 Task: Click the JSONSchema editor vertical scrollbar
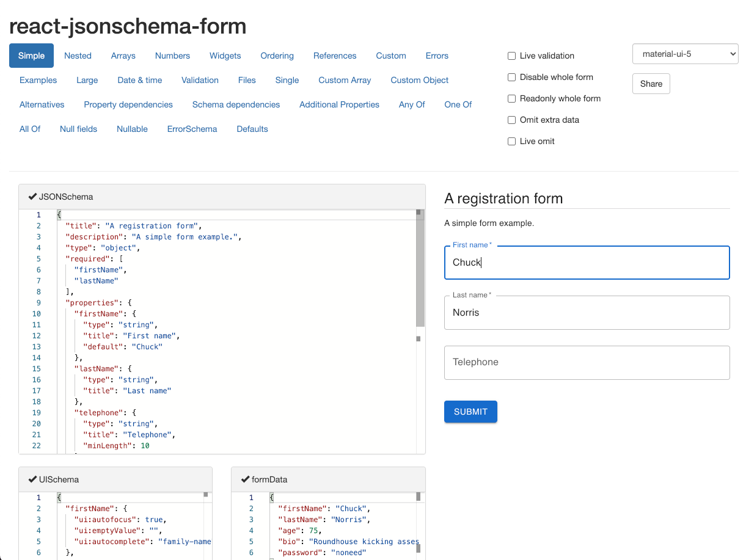click(x=419, y=269)
